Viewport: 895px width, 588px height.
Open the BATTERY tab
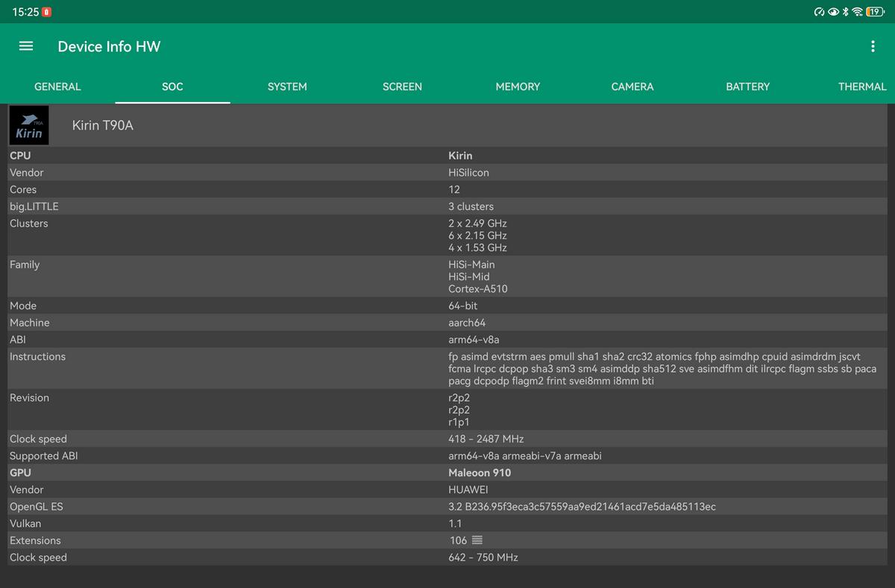747,86
